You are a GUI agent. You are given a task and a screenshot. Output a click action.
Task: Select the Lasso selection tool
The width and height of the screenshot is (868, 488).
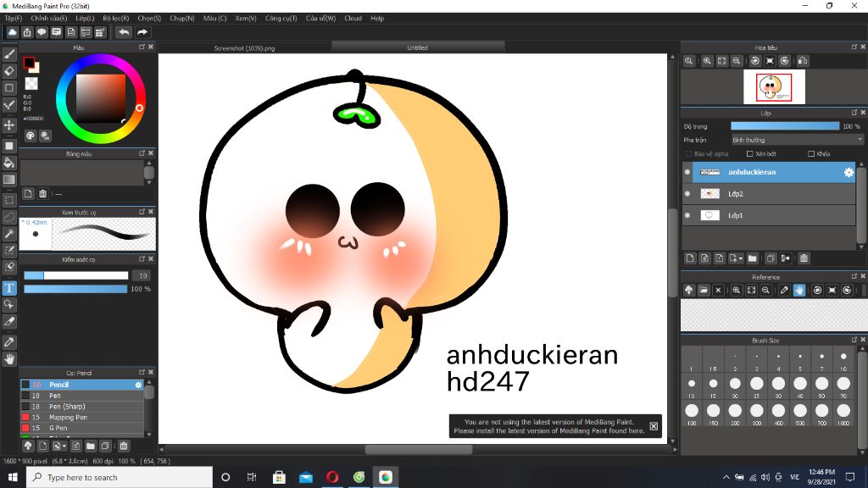coord(9,217)
